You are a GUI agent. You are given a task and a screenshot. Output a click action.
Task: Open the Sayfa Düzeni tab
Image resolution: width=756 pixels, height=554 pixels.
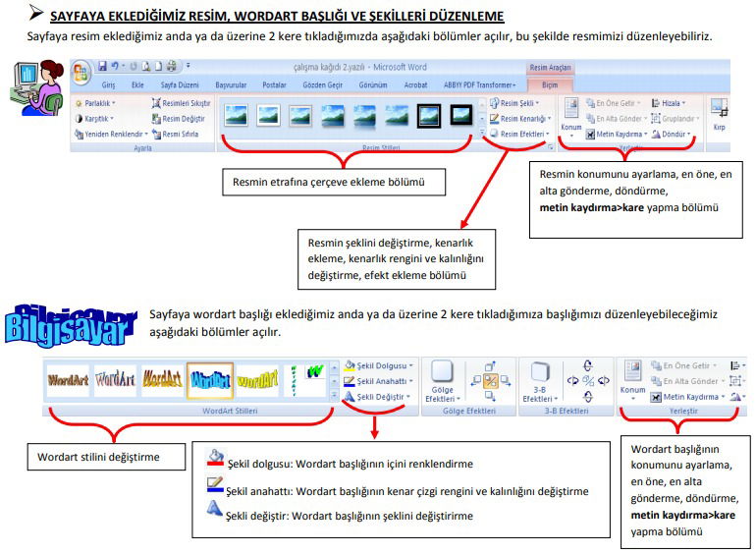click(180, 85)
